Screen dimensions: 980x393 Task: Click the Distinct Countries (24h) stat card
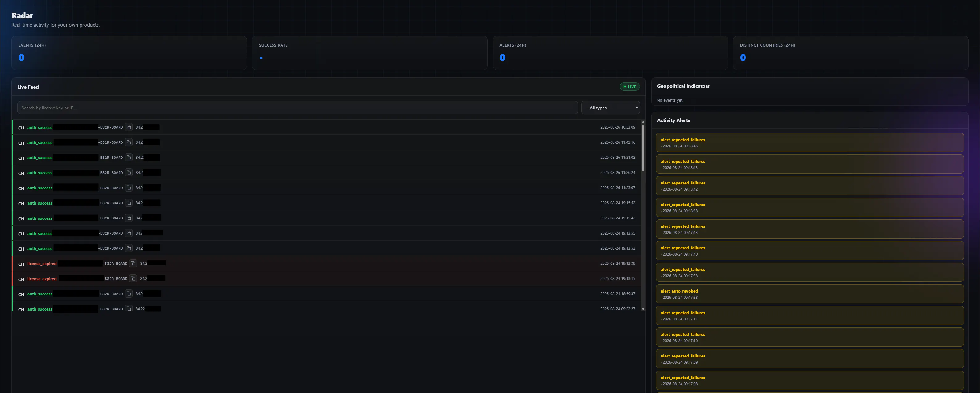pyautogui.click(x=851, y=53)
